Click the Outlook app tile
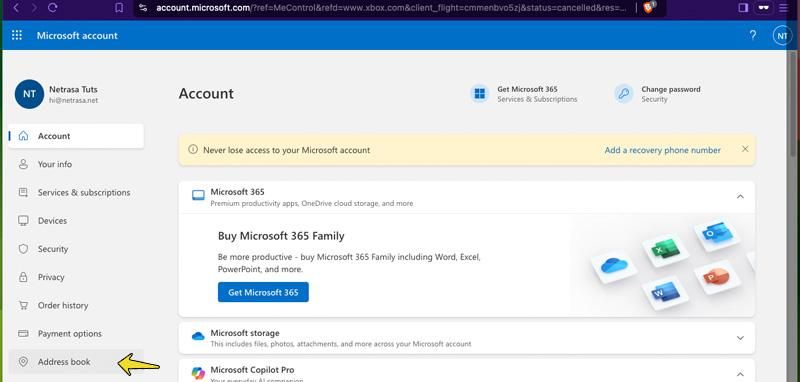The height and width of the screenshot is (382, 800). click(x=717, y=234)
